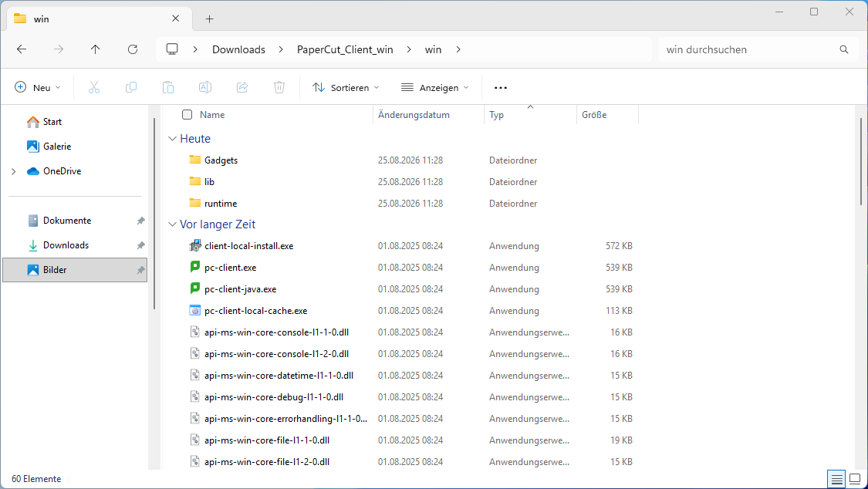Click the chevron after Downloads in address bar

pos(281,49)
